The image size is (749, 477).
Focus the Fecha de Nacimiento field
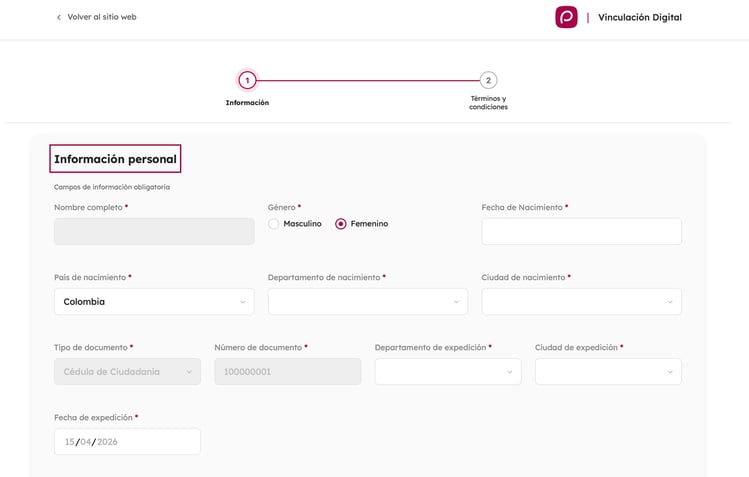(581, 232)
